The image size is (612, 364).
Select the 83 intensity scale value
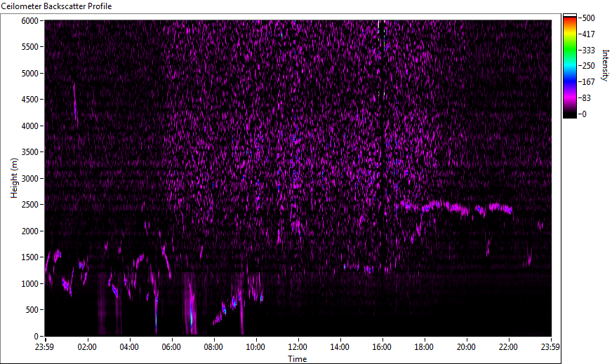click(586, 98)
